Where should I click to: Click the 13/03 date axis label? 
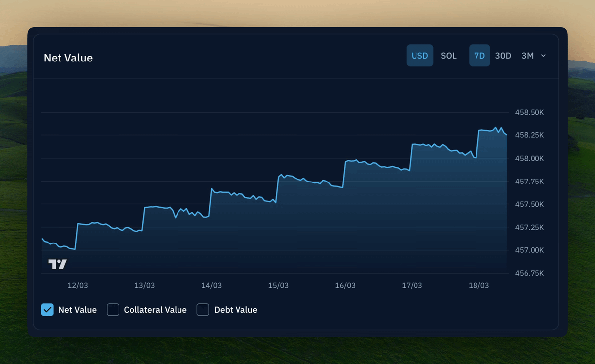[x=145, y=285]
